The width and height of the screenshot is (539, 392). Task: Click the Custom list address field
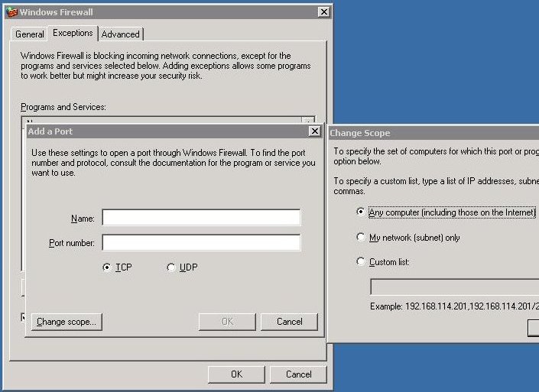click(454, 287)
